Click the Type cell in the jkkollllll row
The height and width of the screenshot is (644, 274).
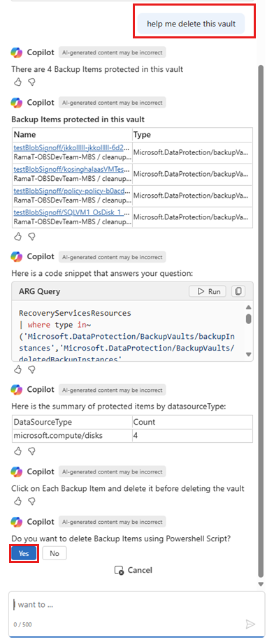(192, 152)
